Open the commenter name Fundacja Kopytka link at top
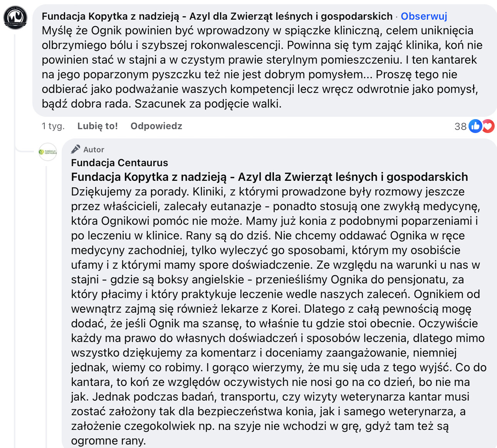Viewport: 497px width, 448px height. (217, 16)
